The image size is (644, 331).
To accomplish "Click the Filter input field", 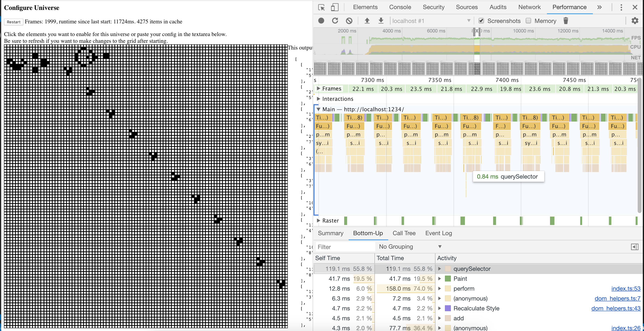I will 345,247.
